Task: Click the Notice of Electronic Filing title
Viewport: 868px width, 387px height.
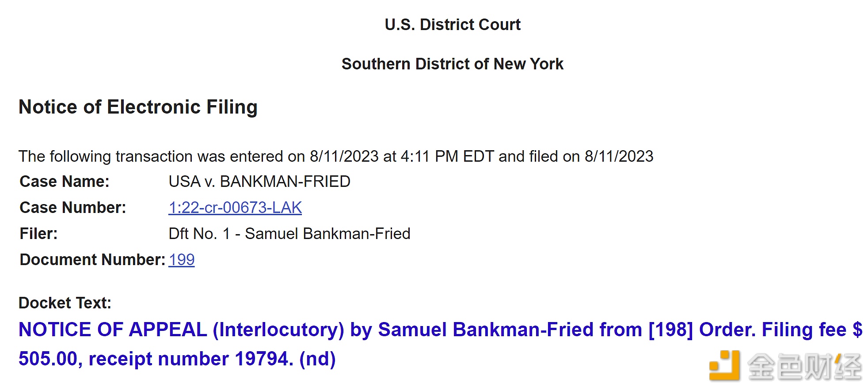Action: (138, 107)
